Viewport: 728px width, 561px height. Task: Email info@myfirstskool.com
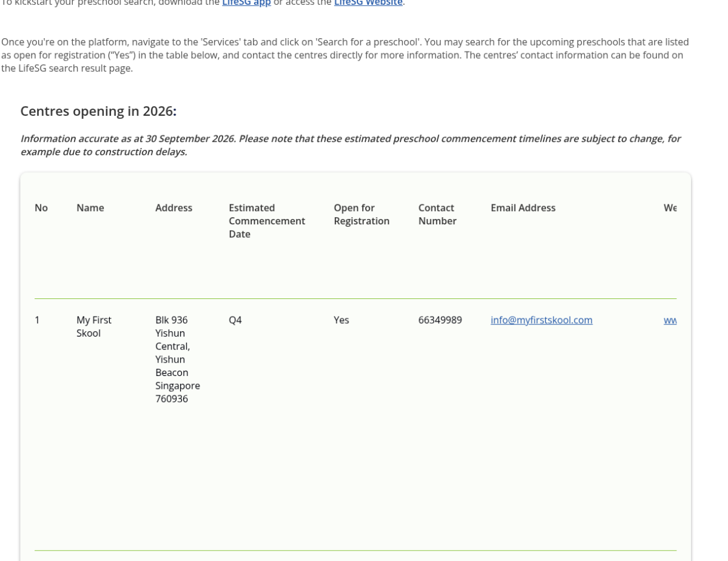coord(542,320)
